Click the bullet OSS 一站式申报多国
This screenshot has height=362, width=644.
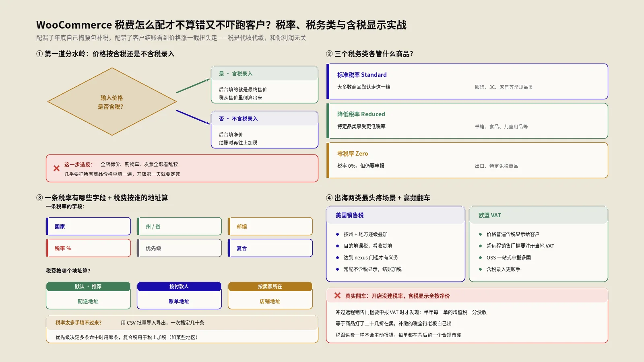pos(508,257)
